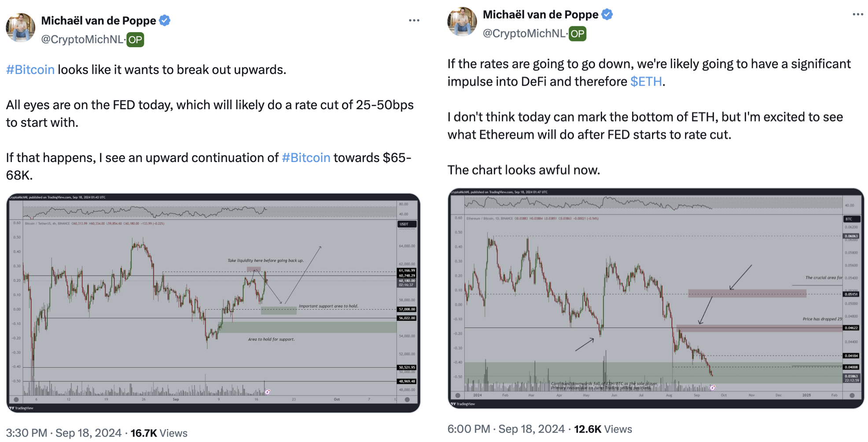This screenshot has width=868, height=442.
Task: Open the Bitcoin/TetherUS chart image
Action: point(213,302)
